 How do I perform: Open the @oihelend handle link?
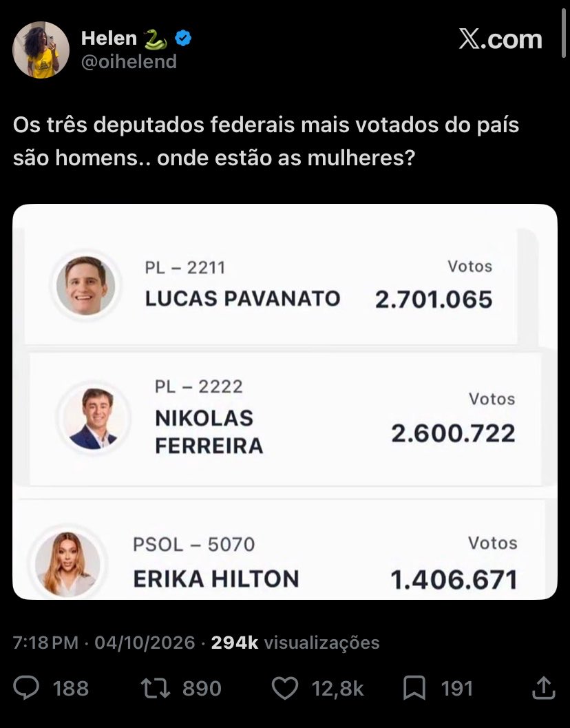[129, 62]
